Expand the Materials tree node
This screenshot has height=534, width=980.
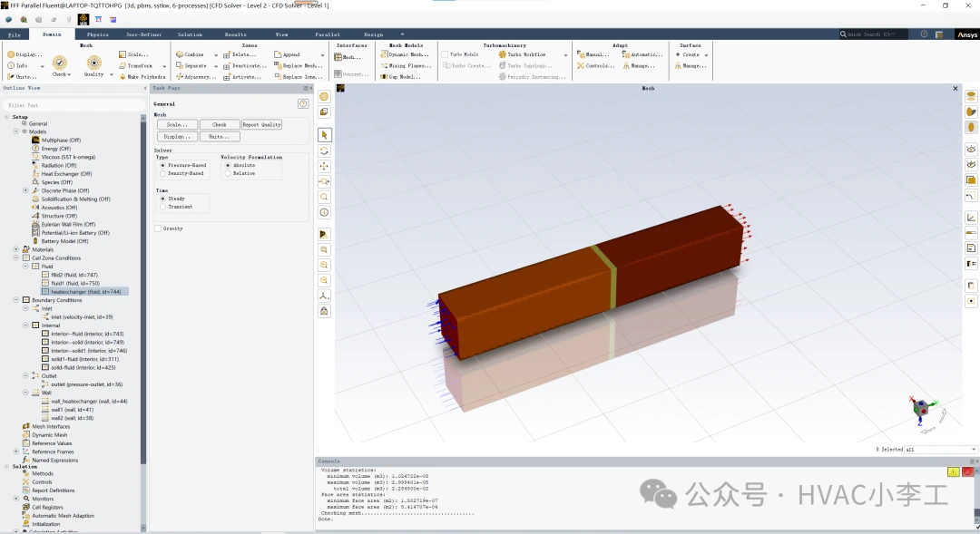click(x=16, y=249)
